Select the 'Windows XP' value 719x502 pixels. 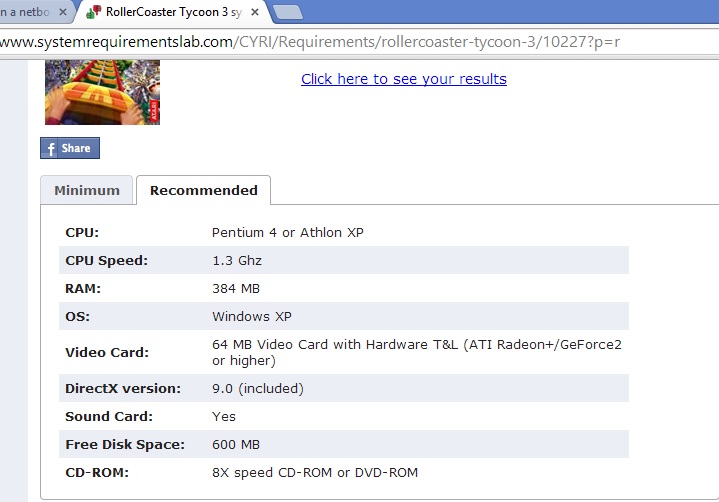[252, 316]
